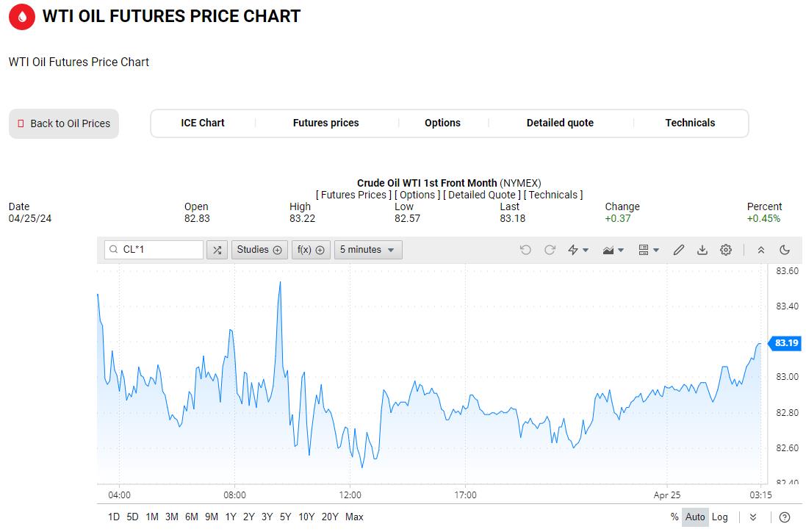806x532 pixels.
Task: Select the 20Y time range
Action: point(329,517)
